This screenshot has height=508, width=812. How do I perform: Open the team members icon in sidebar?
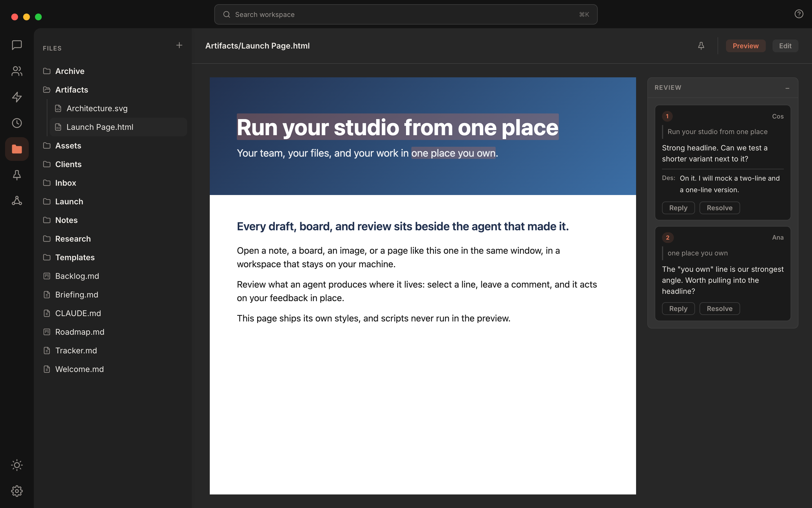pos(17,71)
